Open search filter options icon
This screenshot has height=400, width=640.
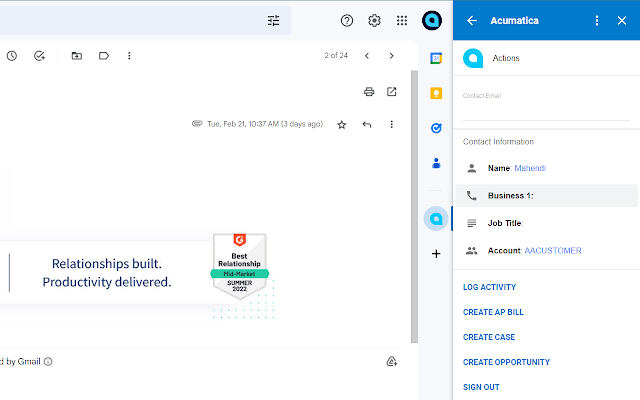tap(273, 20)
